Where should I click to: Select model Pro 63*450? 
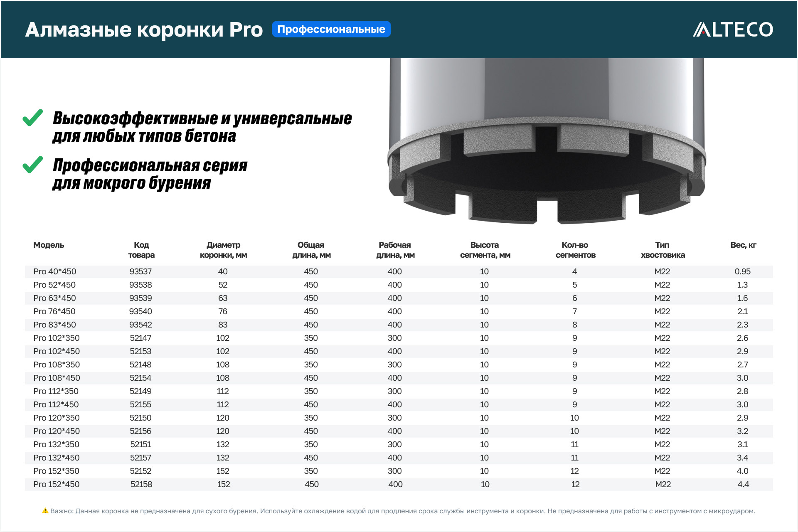[x=54, y=298]
